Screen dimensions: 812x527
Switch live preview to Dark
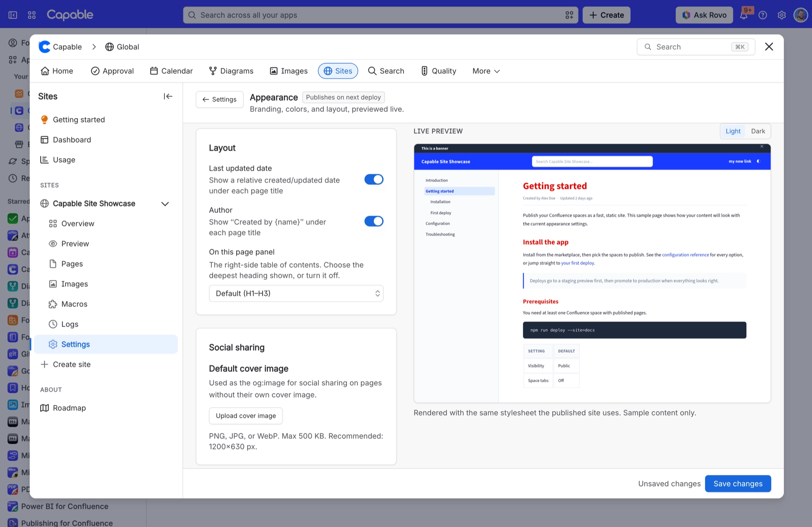pos(758,131)
